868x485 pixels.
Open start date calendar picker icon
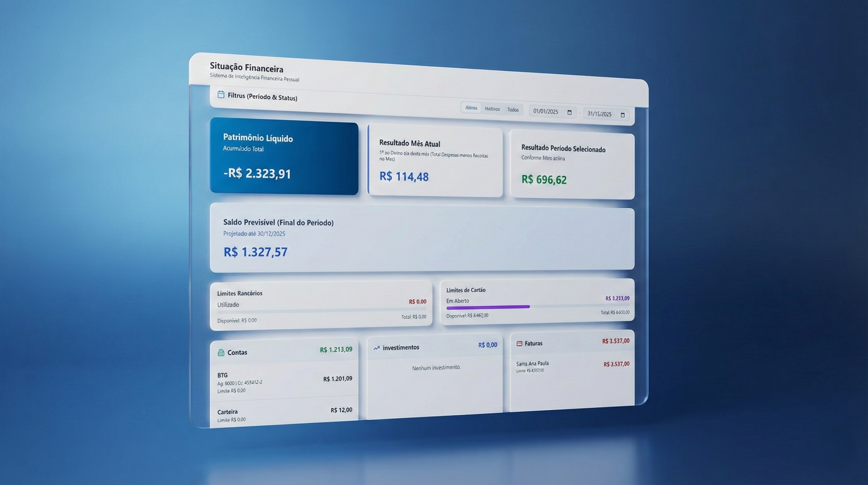click(x=569, y=112)
